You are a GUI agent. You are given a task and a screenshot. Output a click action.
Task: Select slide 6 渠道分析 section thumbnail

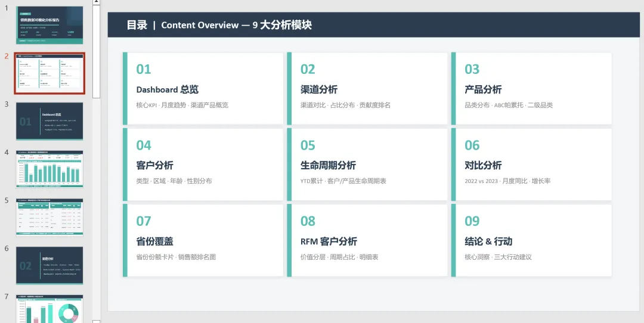tap(49, 266)
